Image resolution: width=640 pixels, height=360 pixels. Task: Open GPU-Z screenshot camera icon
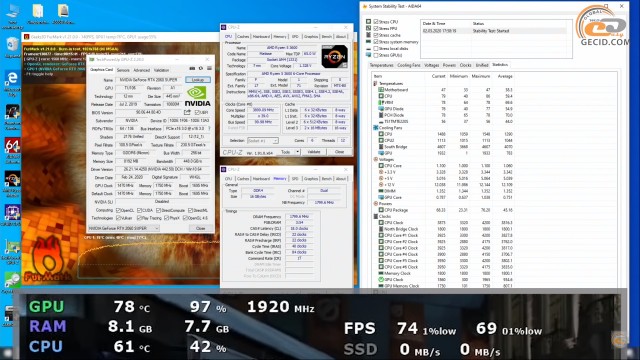coord(192,68)
